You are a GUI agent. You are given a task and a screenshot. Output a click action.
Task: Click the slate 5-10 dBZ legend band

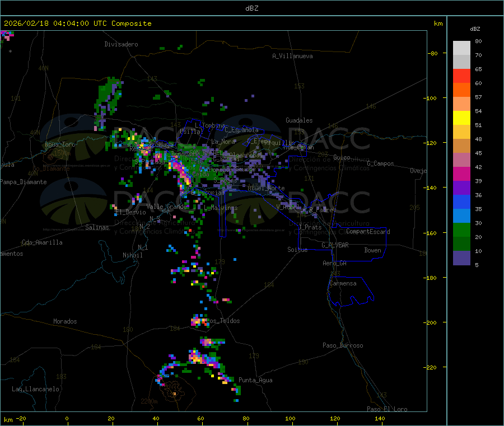tap(461, 258)
